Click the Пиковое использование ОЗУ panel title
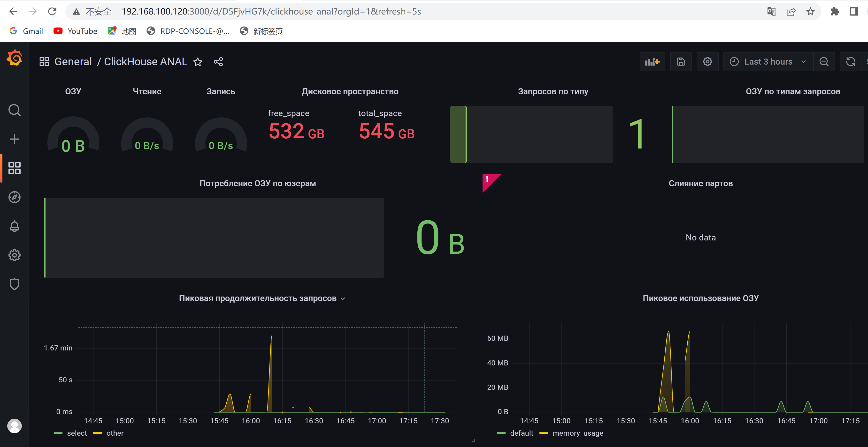This screenshot has height=447, width=868. pyautogui.click(x=700, y=298)
